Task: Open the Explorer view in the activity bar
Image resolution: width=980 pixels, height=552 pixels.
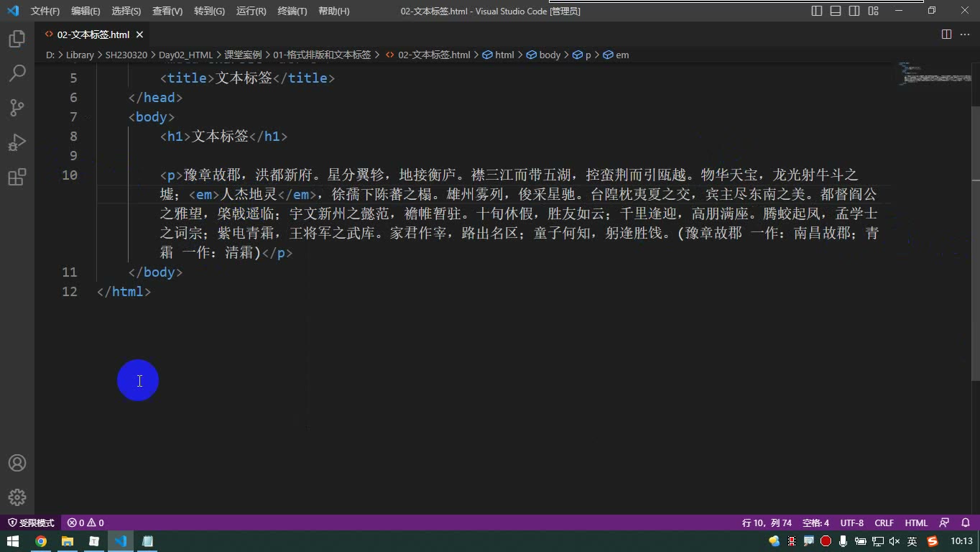Action: [17, 39]
